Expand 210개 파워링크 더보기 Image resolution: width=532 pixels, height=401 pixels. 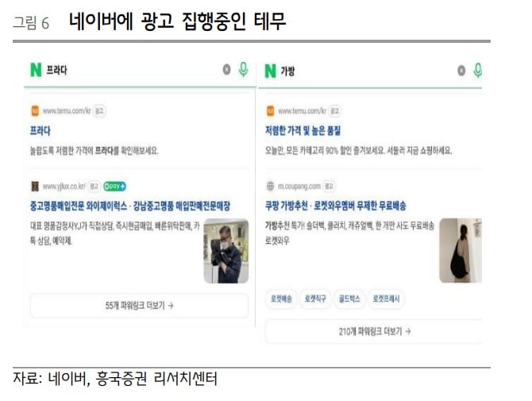[374, 331]
